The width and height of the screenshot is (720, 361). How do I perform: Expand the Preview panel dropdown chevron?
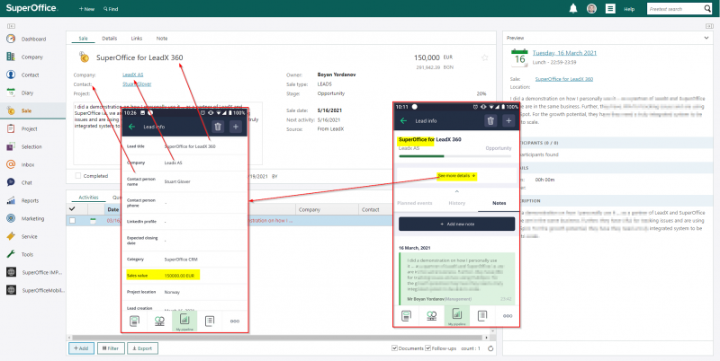(706, 38)
